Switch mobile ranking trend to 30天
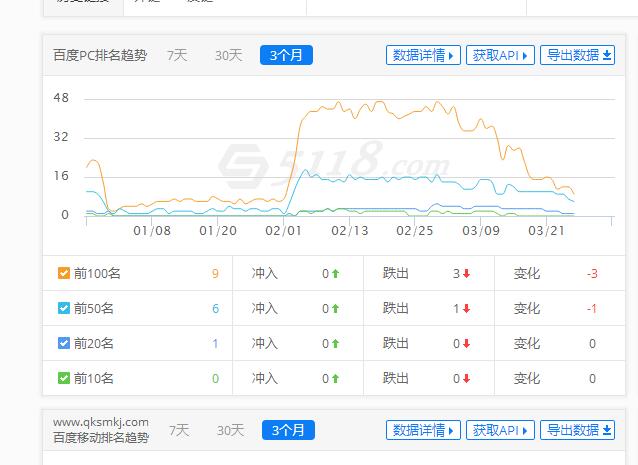The width and height of the screenshot is (638, 465). point(230,430)
